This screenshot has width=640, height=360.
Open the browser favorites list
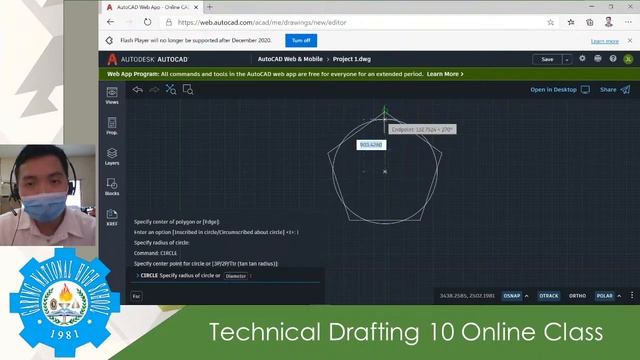click(x=571, y=22)
